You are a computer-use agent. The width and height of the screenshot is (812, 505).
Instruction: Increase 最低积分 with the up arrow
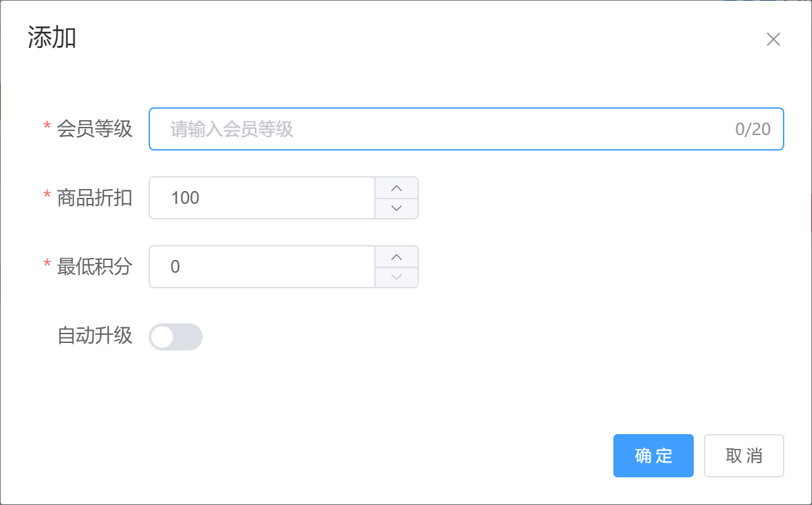(x=397, y=257)
